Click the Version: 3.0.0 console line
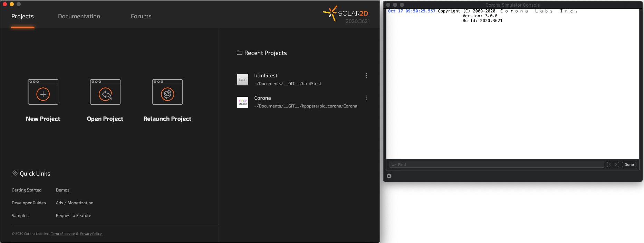The width and height of the screenshot is (644, 243). coord(480,16)
